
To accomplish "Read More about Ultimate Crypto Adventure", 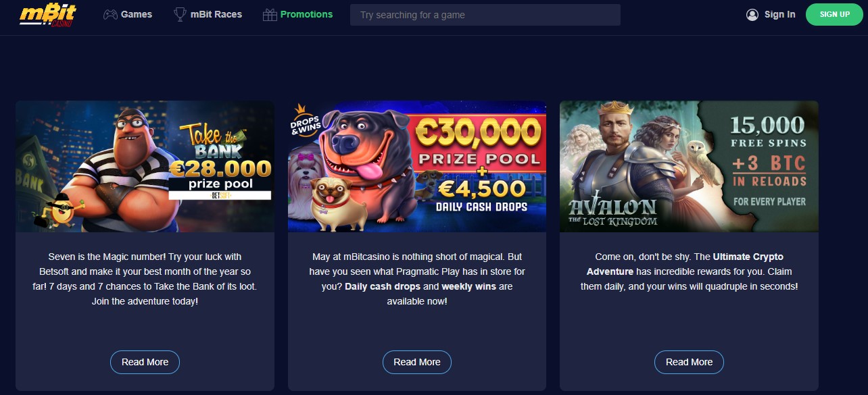I will (689, 362).
